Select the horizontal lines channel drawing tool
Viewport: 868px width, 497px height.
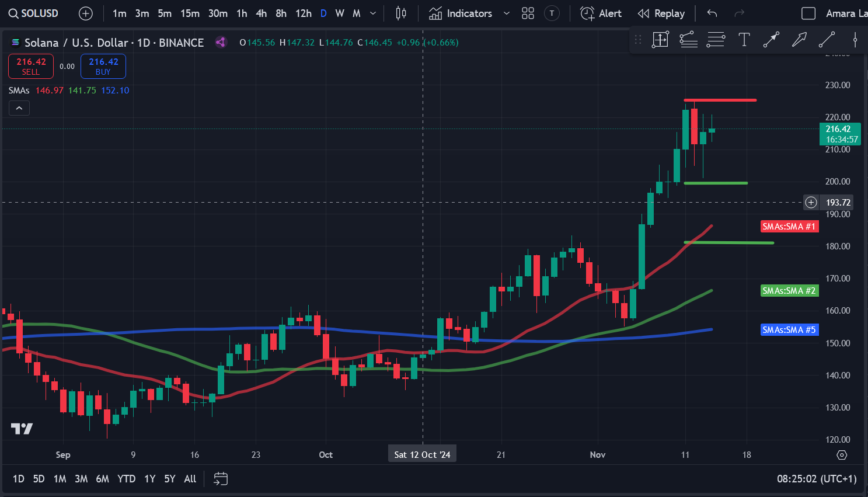tap(716, 40)
